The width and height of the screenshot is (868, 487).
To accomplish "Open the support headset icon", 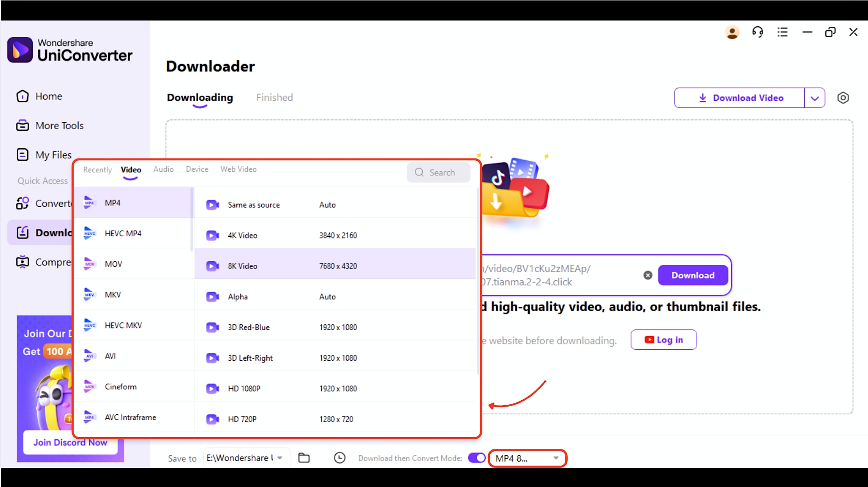I will [758, 32].
